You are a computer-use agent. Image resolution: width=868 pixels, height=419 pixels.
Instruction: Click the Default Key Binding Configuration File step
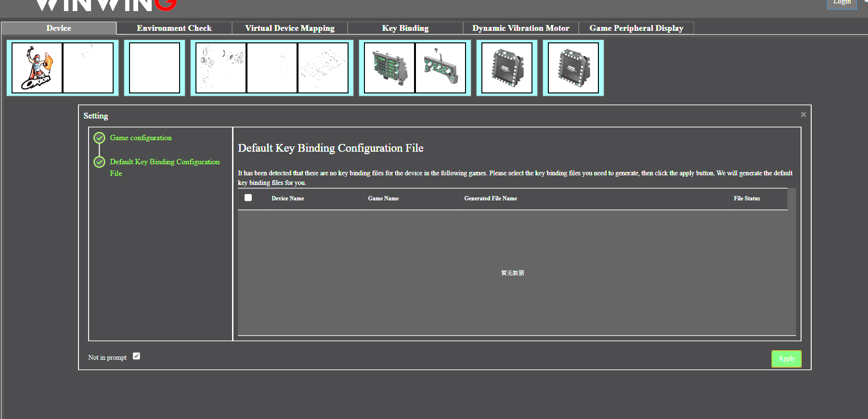pyautogui.click(x=165, y=167)
